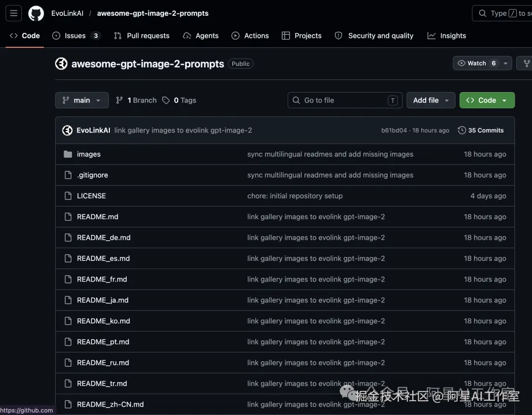Viewport: 532px width, 415px height.
Task: Open the Add file dropdown
Action: tap(431, 100)
